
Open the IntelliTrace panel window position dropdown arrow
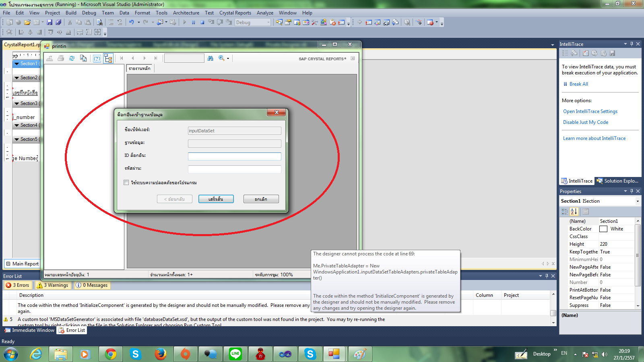[625, 44]
